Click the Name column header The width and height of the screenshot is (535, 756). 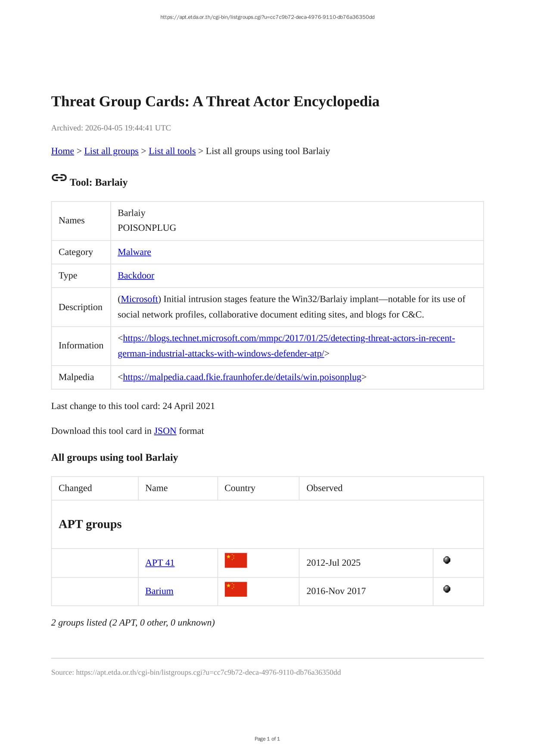(x=156, y=488)
